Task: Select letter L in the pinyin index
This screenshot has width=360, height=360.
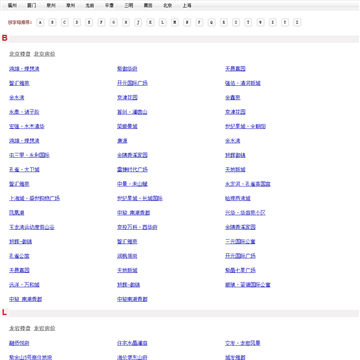Action: tap(163, 22)
